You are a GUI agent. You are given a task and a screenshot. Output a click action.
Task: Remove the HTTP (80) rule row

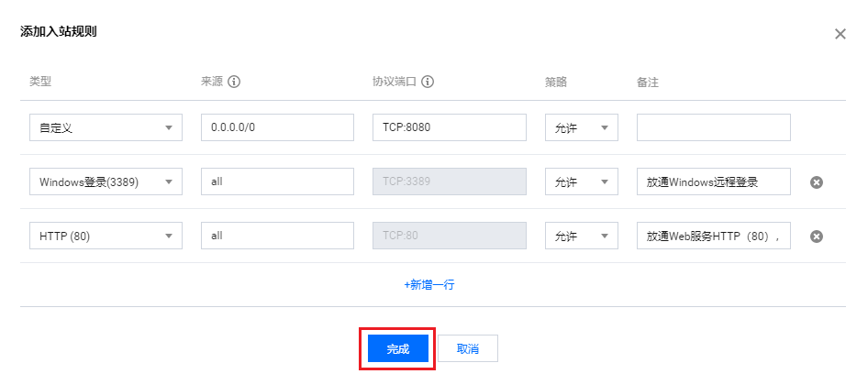[817, 236]
